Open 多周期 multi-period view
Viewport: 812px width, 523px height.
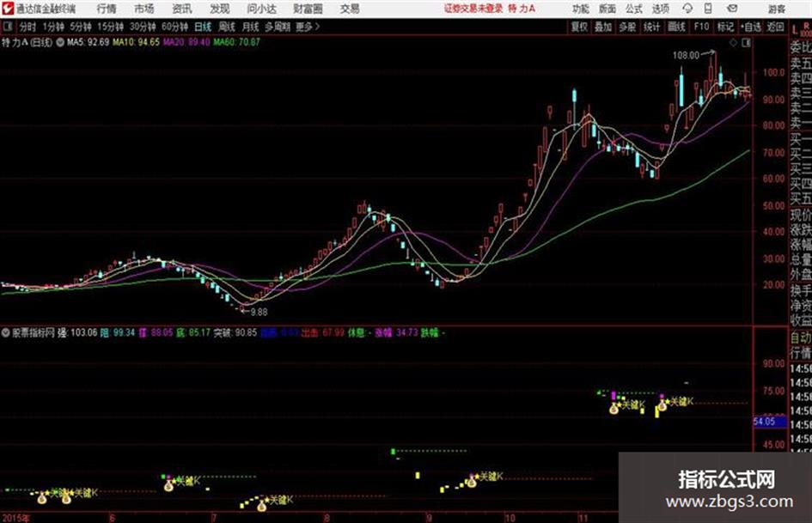(278, 27)
